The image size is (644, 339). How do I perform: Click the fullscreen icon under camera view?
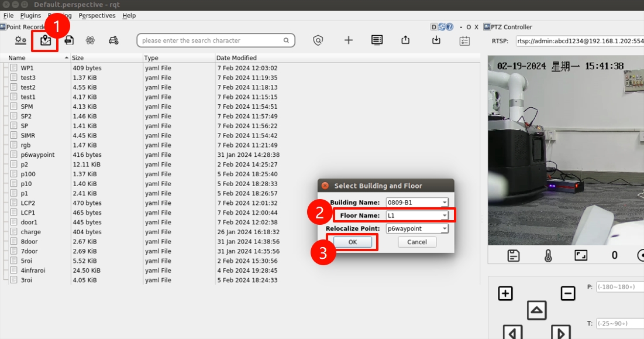point(580,255)
